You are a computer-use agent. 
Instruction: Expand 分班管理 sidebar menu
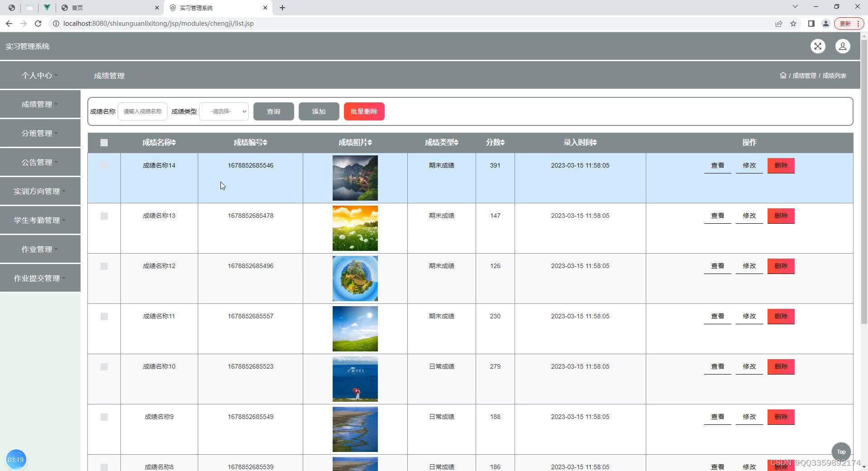point(40,133)
